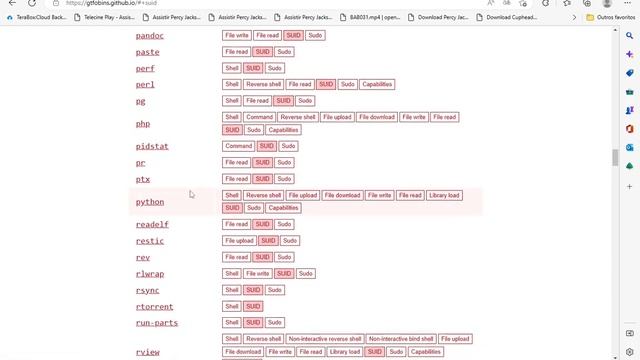640x360 pixels.
Task: Click the address bar URL
Action: 111,3
